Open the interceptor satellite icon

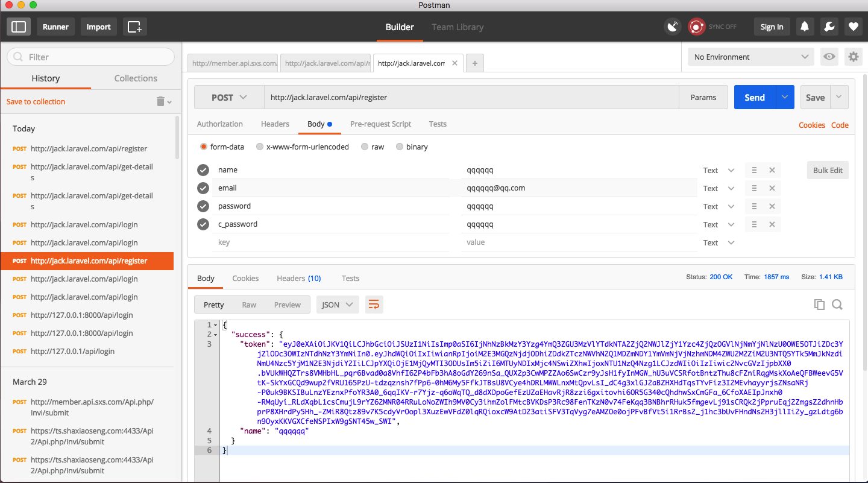[672, 27]
